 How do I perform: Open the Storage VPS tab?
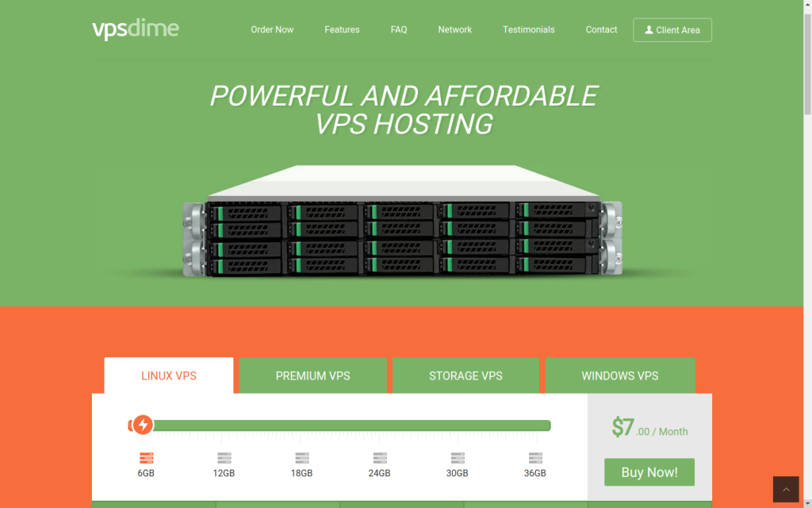coord(465,375)
